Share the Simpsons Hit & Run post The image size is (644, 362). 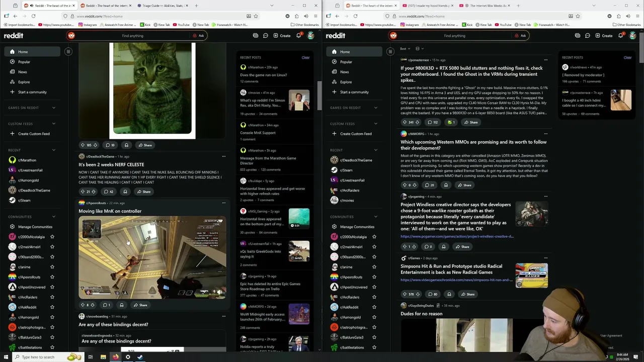pos(467,294)
